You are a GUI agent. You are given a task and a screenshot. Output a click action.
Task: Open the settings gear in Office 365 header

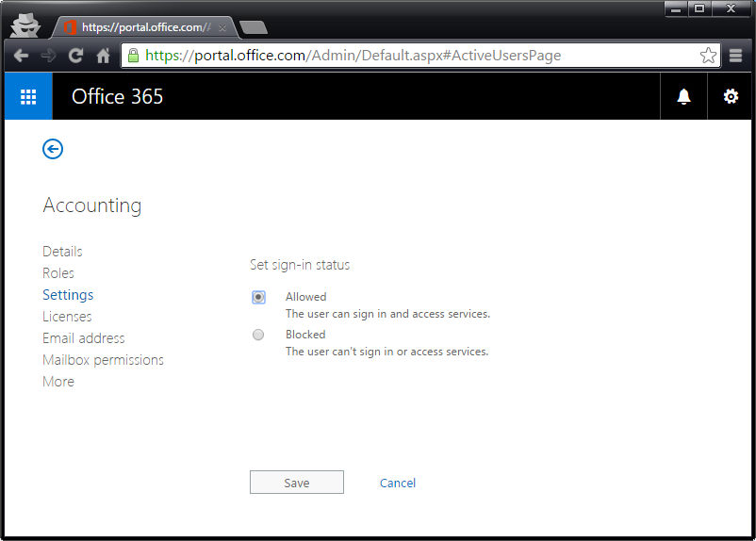click(731, 96)
